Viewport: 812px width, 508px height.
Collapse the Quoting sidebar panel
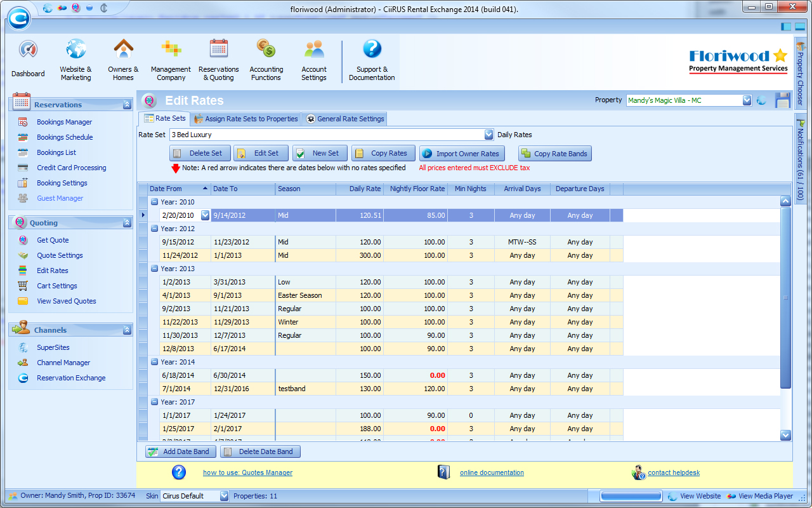[x=127, y=223]
